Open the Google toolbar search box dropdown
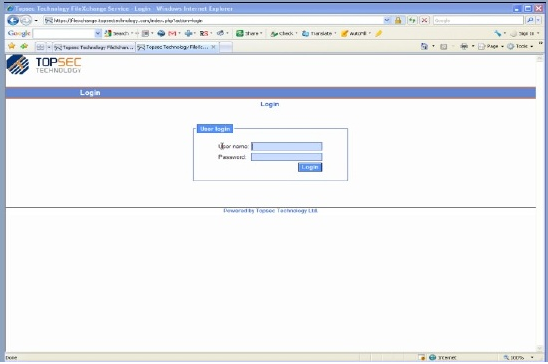This screenshot has width=548, height=364. 98,34
